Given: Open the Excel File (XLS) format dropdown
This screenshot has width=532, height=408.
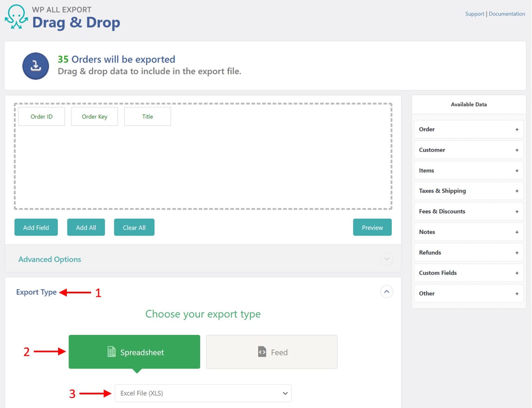Looking at the screenshot, I should point(203,393).
